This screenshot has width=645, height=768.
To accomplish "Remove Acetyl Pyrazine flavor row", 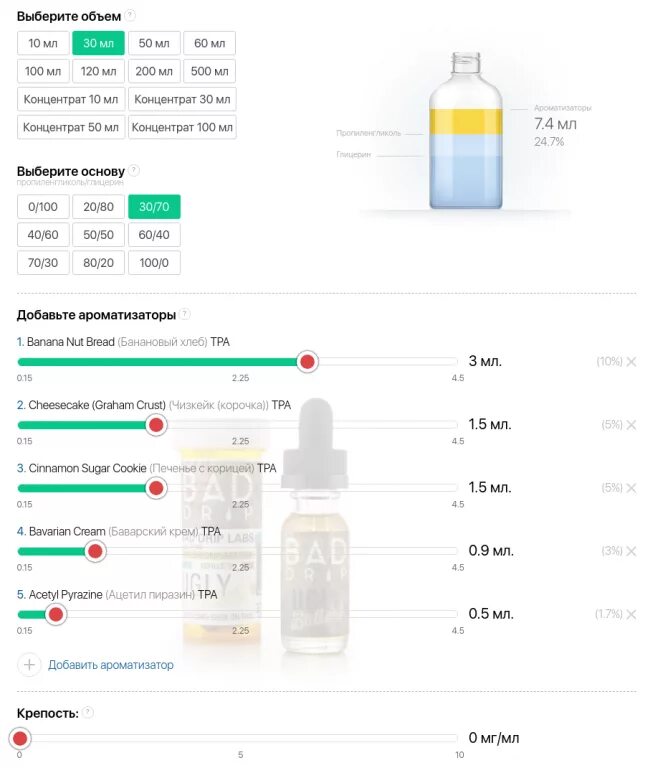I will click(x=631, y=614).
